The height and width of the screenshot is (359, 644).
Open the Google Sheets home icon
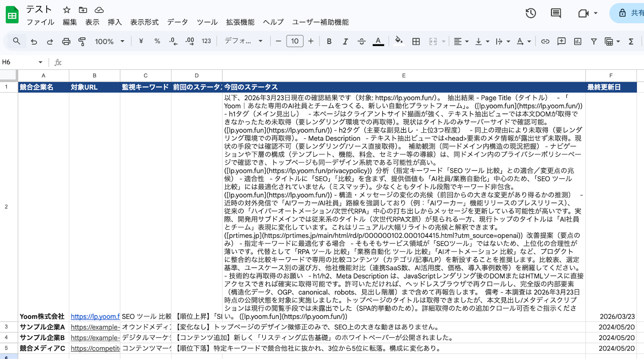click(x=12, y=15)
